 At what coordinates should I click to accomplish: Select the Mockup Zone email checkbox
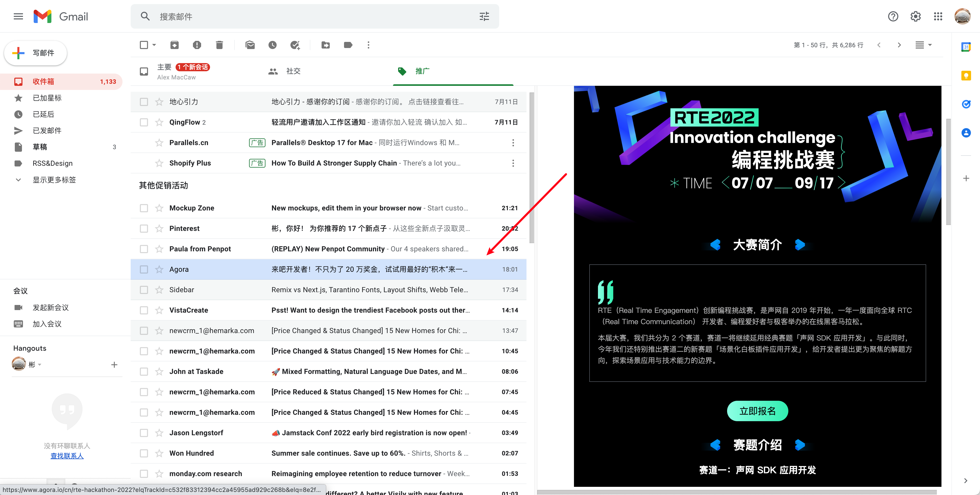click(x=144, y=208)
